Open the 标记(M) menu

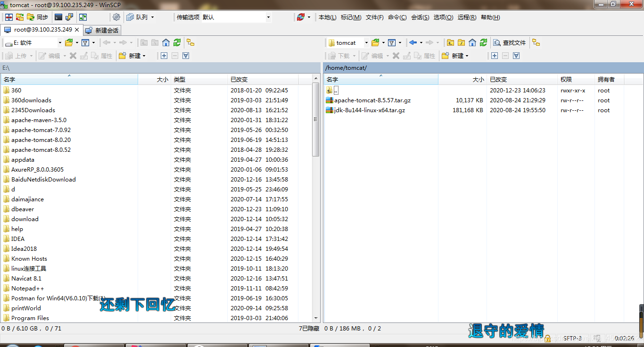(x=351, y=17)
